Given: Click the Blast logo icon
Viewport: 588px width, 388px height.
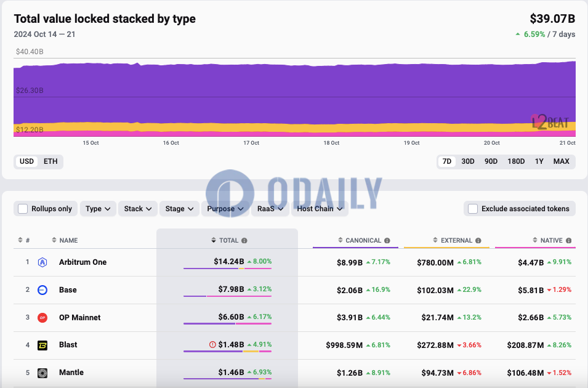Looking at the screenshot, I should point(42,346).
